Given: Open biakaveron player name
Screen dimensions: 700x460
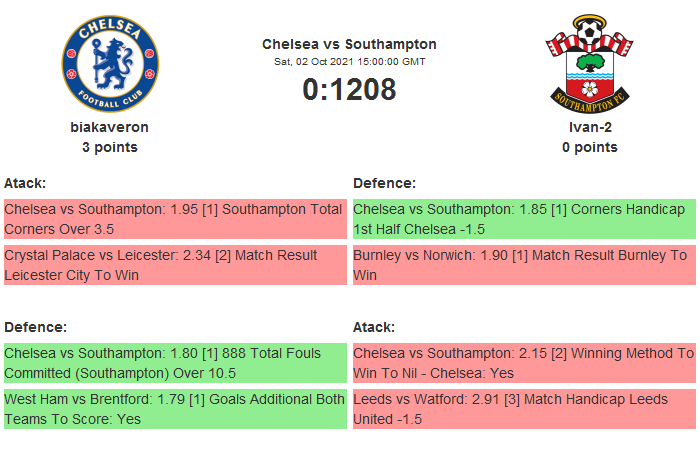Looking at the screenshot, I should pyautogui.click(x=110, y=127).
